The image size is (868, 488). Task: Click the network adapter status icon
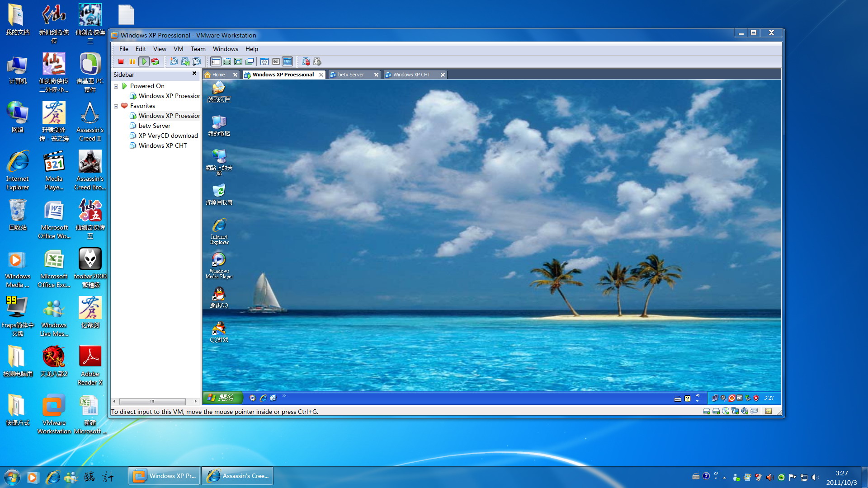(x=735, y=411)
